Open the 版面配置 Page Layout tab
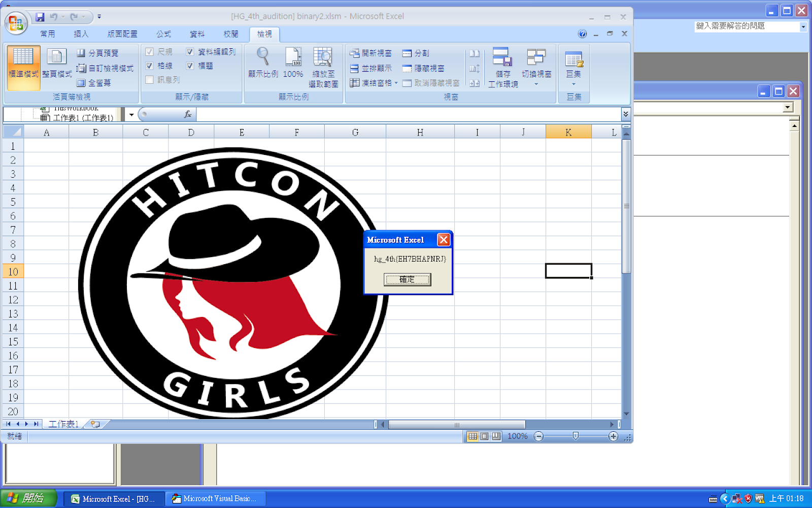Screen dimensions: 812x508 [x=122, y=34]
